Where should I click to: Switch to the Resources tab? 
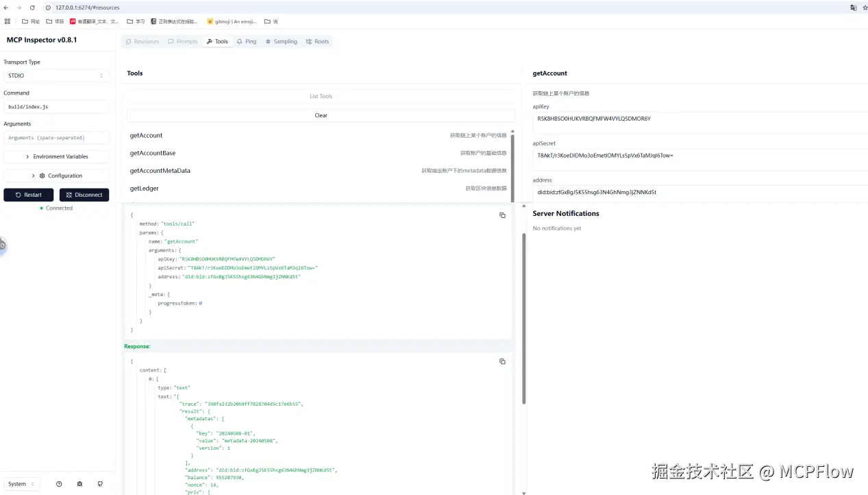click(x=142, y=42)
